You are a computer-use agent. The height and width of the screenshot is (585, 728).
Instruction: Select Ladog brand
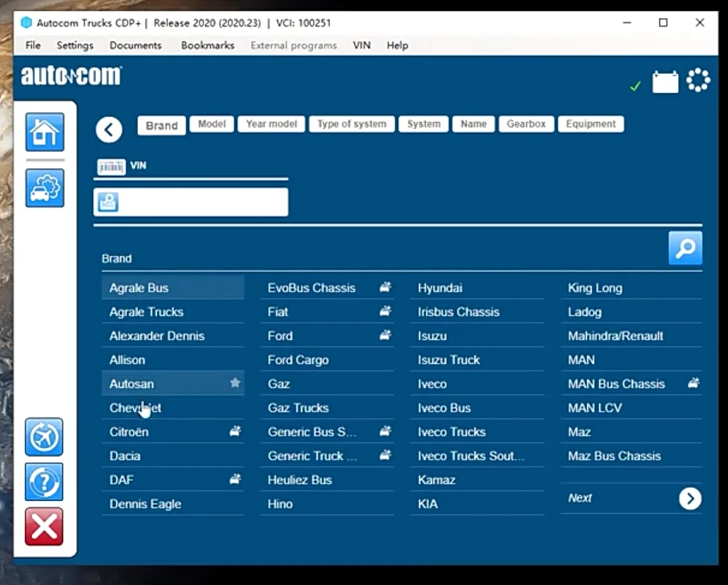click(631, 312)
